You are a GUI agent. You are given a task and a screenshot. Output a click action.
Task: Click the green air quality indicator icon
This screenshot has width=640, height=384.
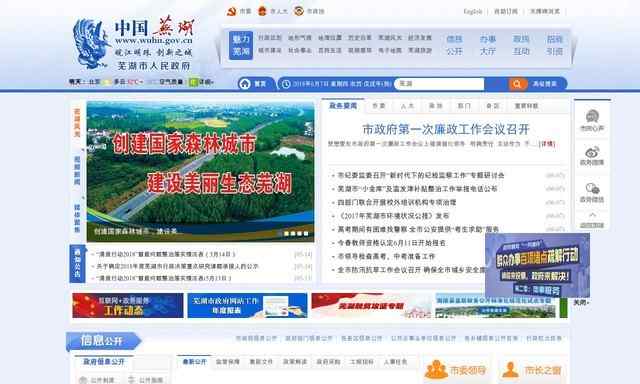click(x=193, y=82)
